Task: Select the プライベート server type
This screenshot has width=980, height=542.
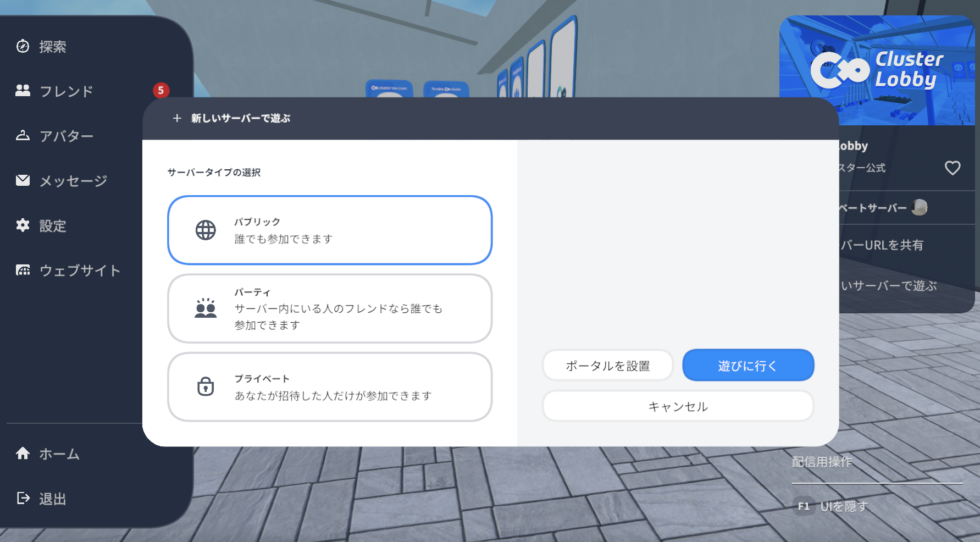Action: [x=330, y=387]
